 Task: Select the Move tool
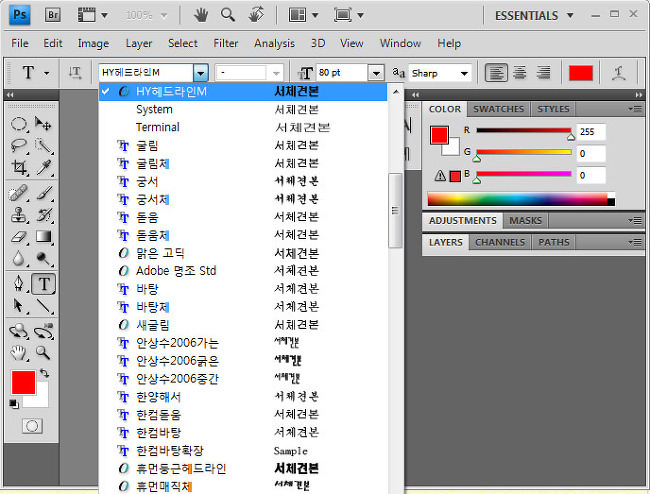click(43, 124)
